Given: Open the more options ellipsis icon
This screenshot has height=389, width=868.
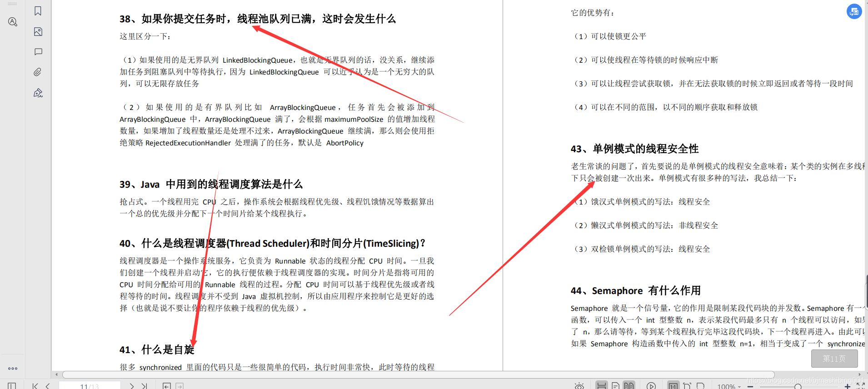Looking at the screenshot, I should [x=13, y=369].
